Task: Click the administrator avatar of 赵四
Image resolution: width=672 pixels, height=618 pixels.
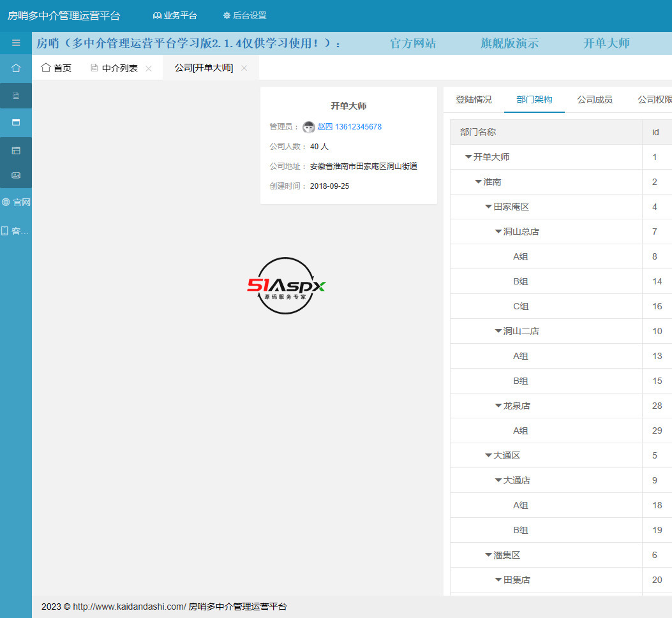Action: pyautogui.click(x=309, y=127)
